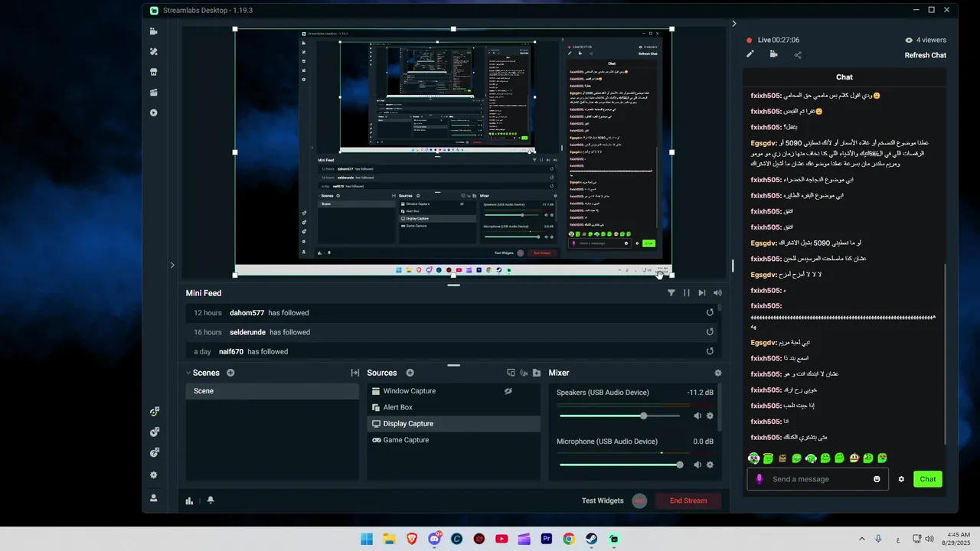Screen dimensions: 980x551
Task: Open File Explorer from the taskbar
Action: click(389, 539)
